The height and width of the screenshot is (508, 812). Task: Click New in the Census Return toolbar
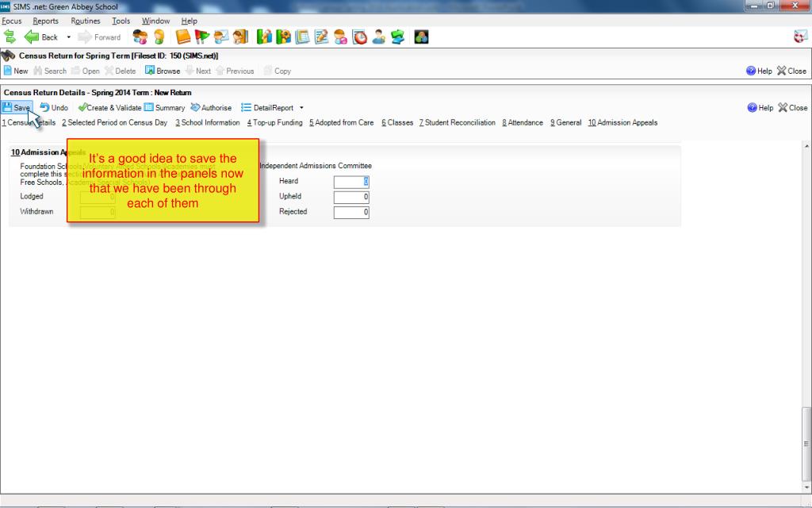point(16,71)
